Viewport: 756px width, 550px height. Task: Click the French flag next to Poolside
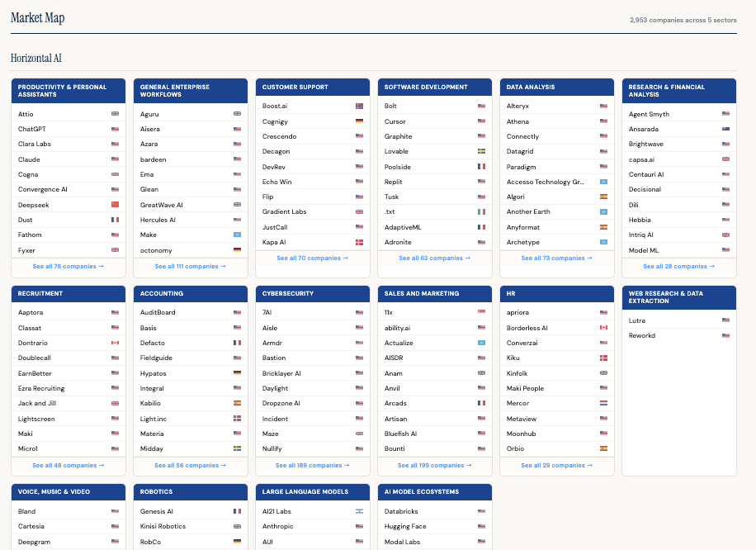coord(480,166)
